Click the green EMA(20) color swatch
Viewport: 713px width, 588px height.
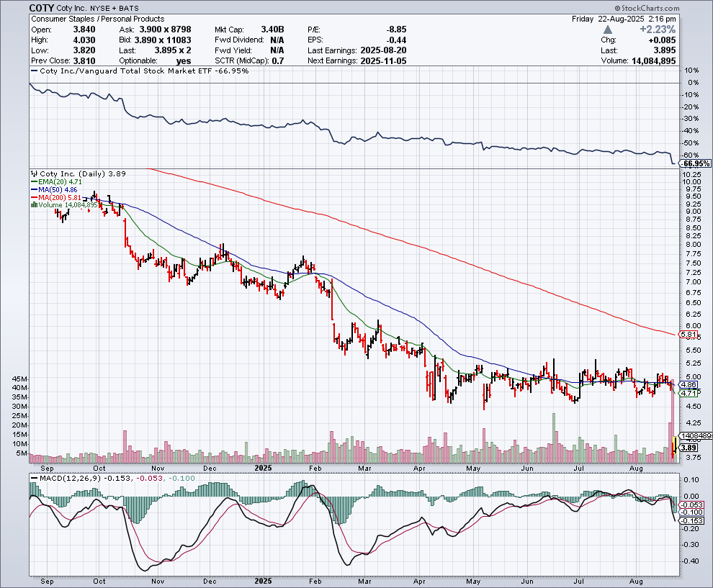[x=34, y=182]
